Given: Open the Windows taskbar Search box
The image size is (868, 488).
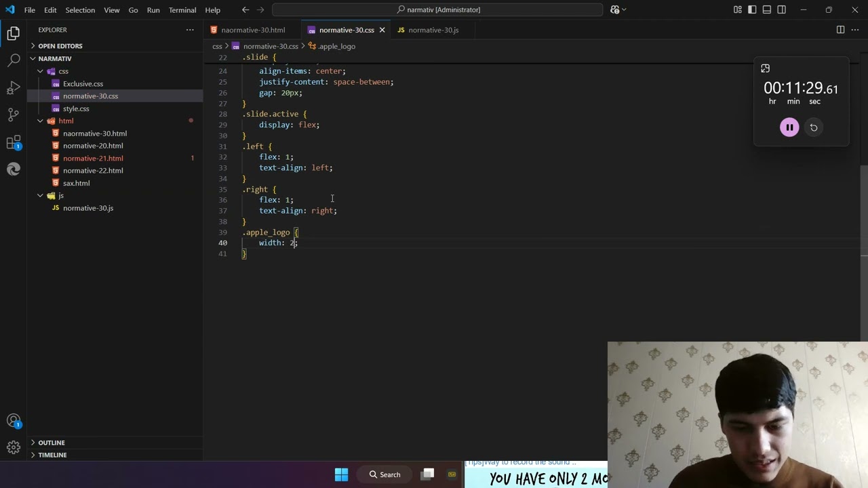Looking at the screenshot, I should point(384,474).
